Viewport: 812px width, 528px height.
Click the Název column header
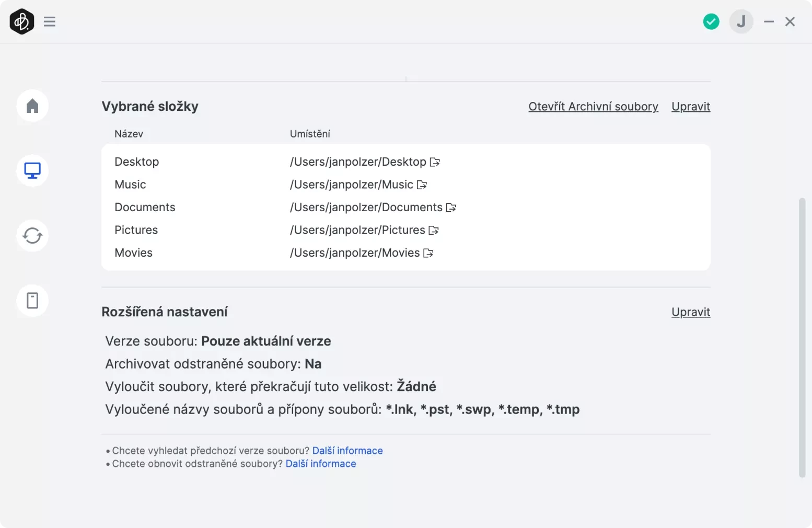pyautogui.click(x=129, y=134)
